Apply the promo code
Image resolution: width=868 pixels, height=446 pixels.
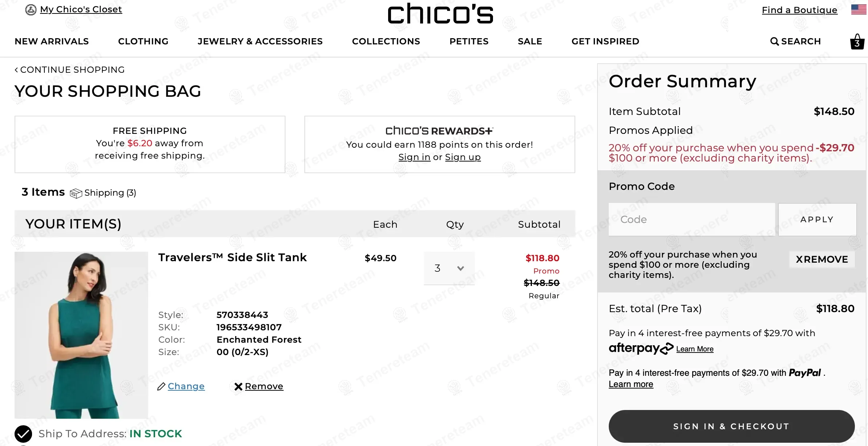click(817, 219)
